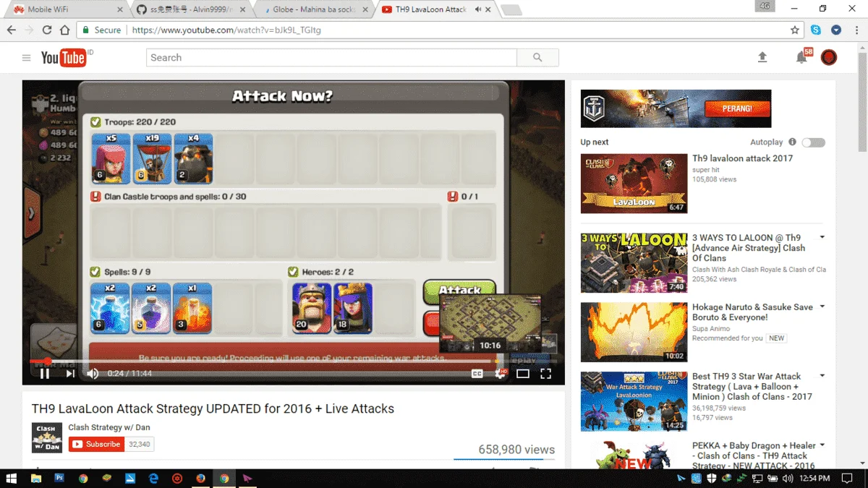Open the upload video icon
Viewport: 868px width, 488px height.
(x=762, y=57)
